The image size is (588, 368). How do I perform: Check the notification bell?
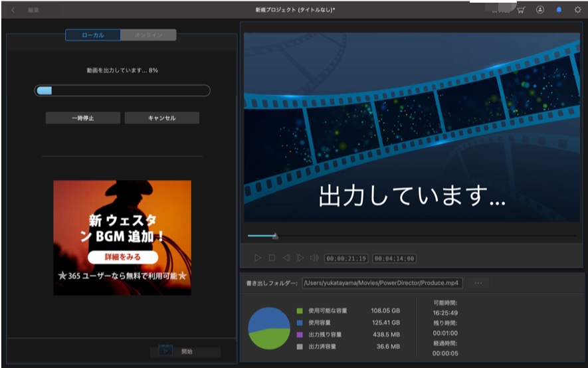click(x=559, y=10)
